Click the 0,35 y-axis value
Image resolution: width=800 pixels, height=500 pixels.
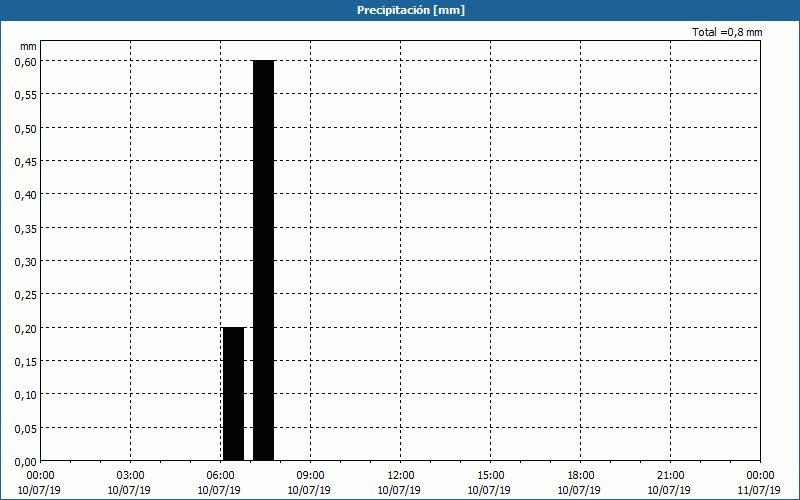point(26,229)
